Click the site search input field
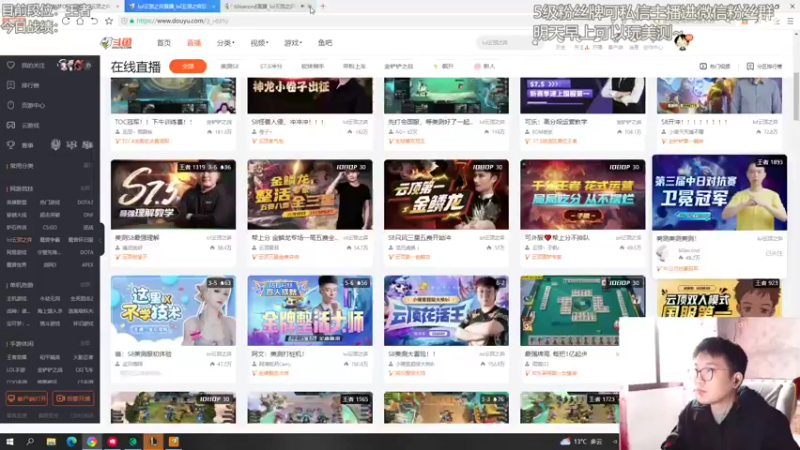 click(504, 42)
